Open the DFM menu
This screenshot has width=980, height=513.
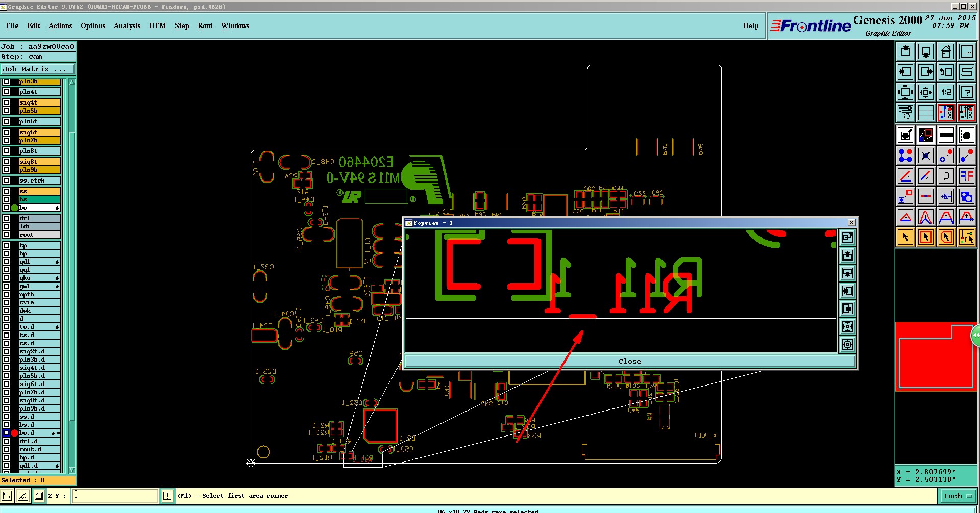tap(158, 25)
